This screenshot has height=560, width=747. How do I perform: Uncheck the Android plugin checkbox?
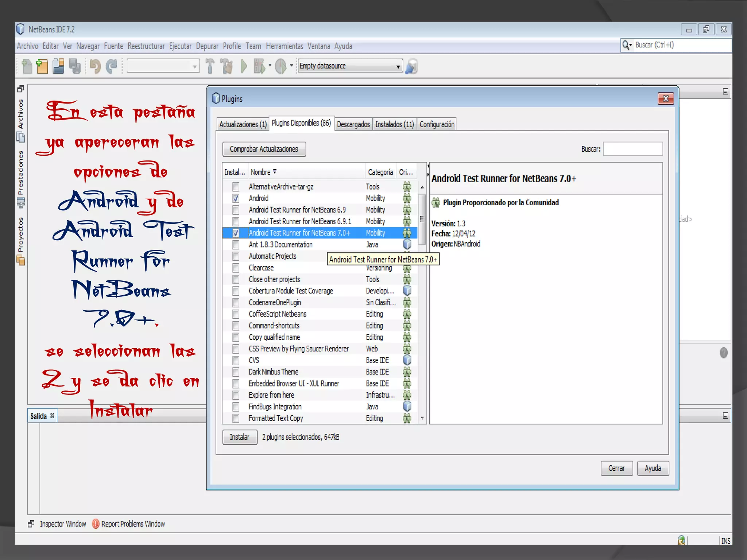236,198
